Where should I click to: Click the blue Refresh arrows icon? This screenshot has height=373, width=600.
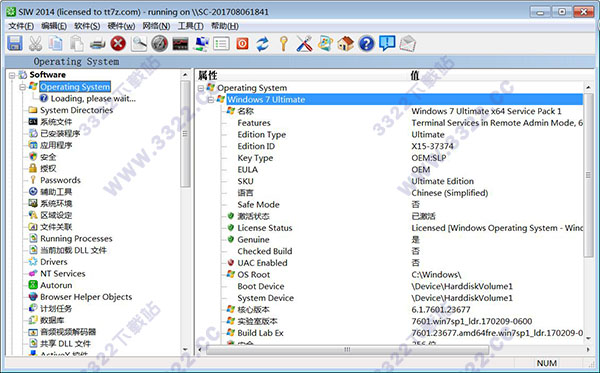[262, 44]
